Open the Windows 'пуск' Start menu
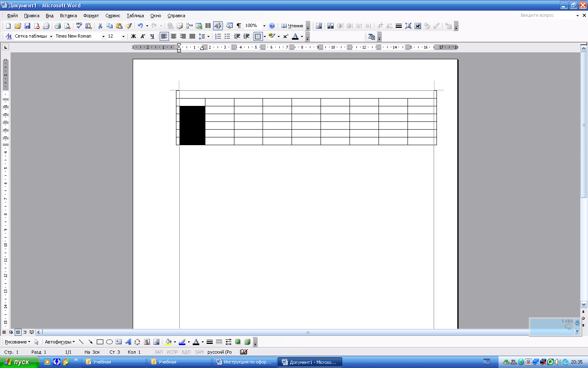Image resolution: width=588 pixels, height=368 pixels. [19, 362]
